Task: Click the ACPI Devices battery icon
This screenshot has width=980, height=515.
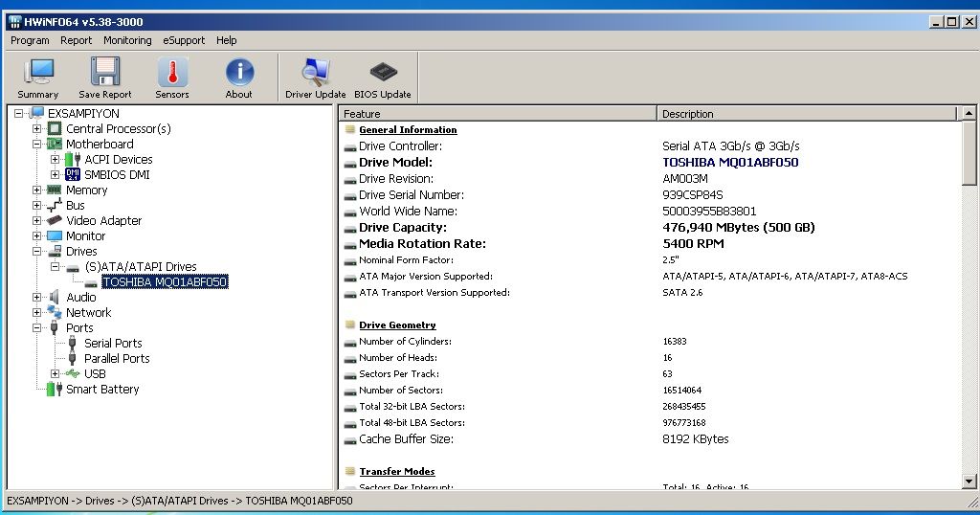Action: (x=73, y=159)
